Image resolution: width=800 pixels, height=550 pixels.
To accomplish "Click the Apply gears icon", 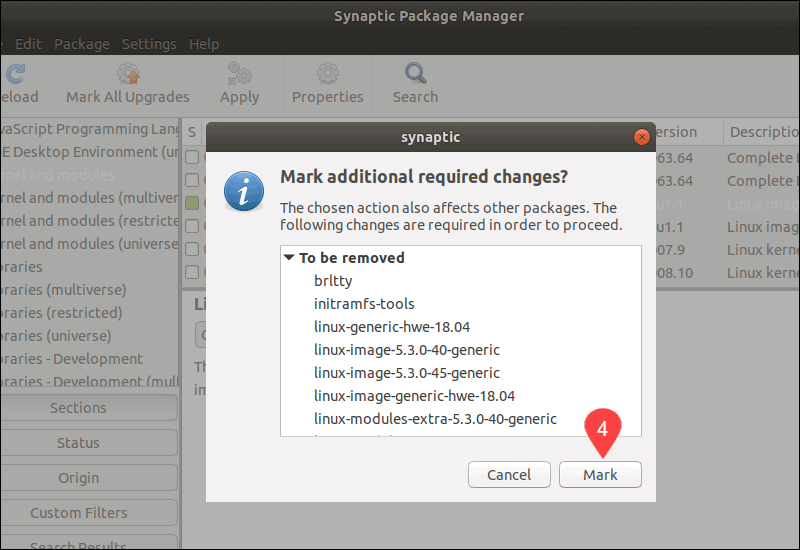I will [239, 73].
